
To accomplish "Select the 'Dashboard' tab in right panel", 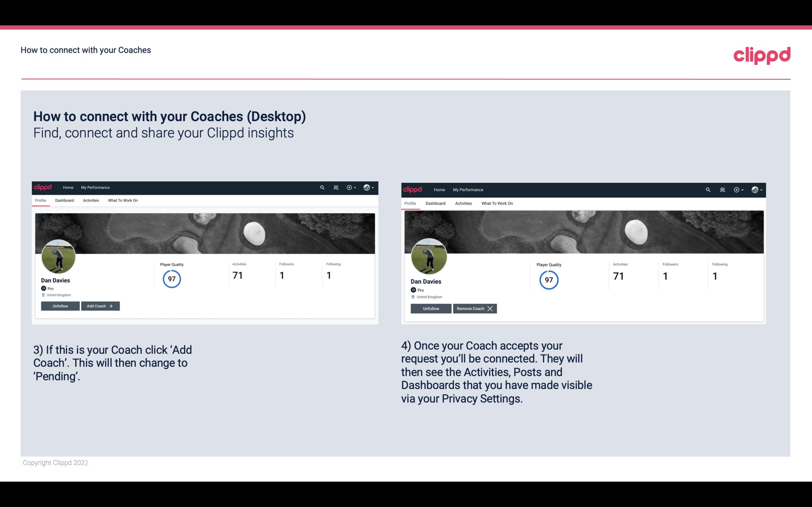I will click(x=435, y=203).
